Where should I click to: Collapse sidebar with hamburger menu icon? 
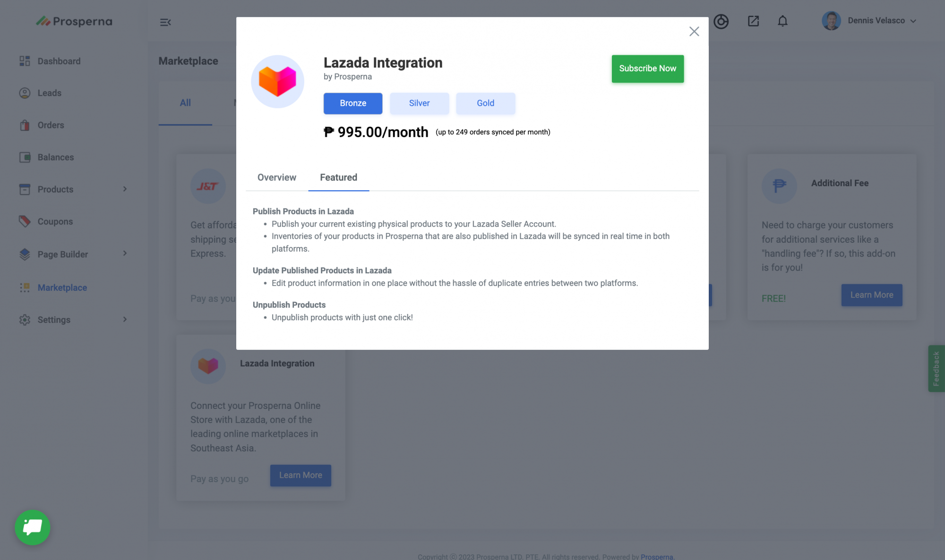pos(165,22)
